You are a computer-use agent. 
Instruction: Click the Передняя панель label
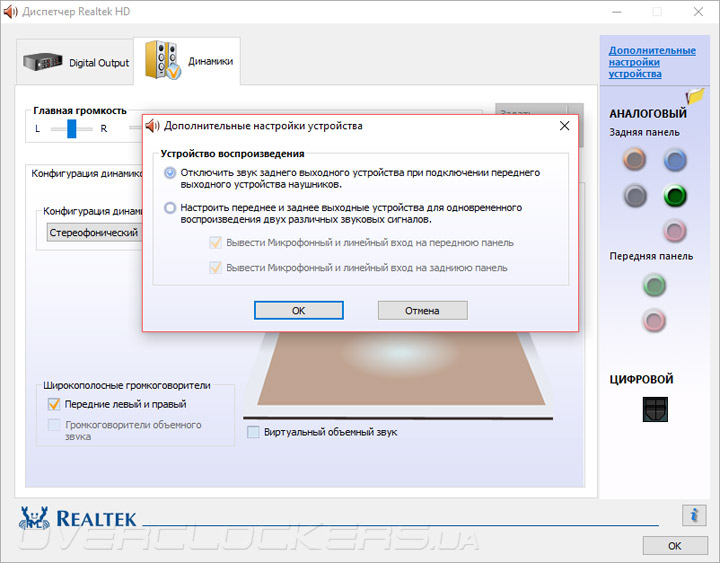pos(651,256)
